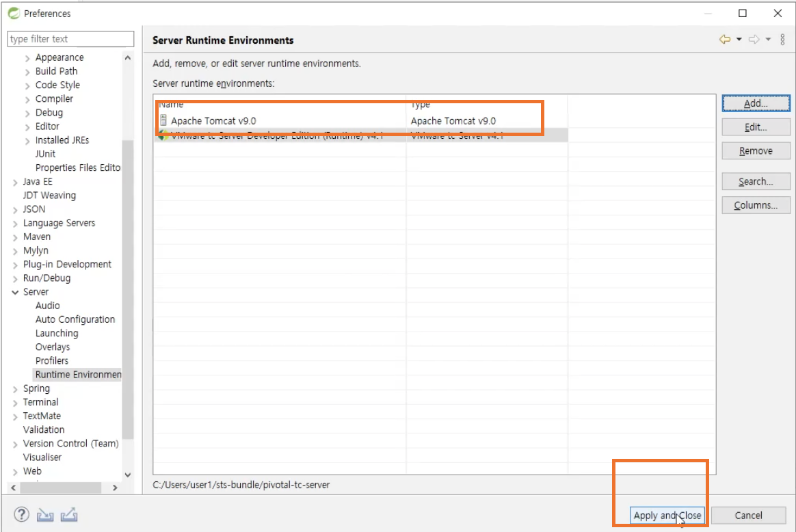The image size is (796, 532).
Task: Click the Add... button
Action: (756, 103)
